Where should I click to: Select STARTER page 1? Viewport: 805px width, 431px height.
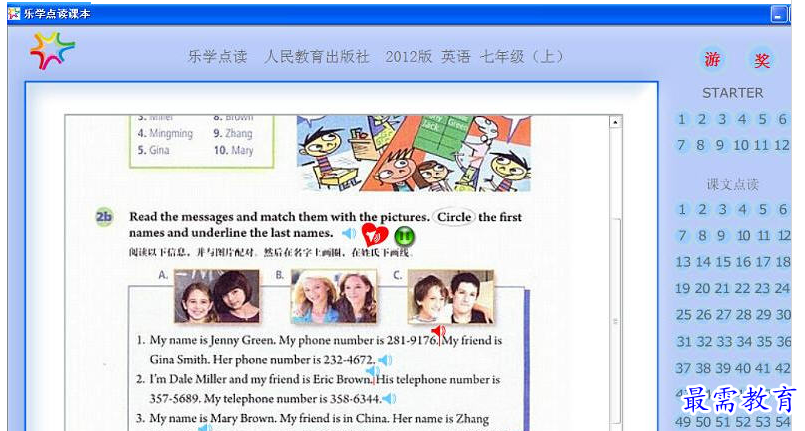pyautogui.click(x=682, y=120)
